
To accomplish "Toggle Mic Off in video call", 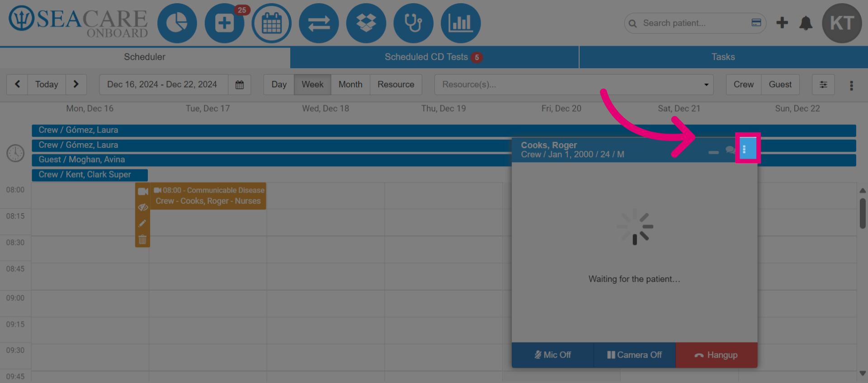I will pyautogui.click(x=552, y=355).
